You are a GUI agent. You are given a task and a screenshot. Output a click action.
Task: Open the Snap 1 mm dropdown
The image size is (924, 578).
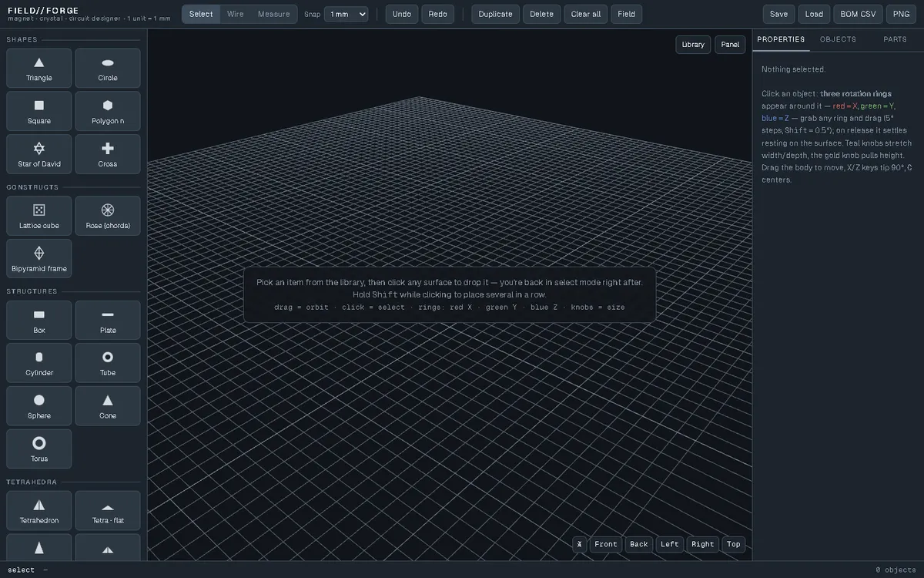346,14
